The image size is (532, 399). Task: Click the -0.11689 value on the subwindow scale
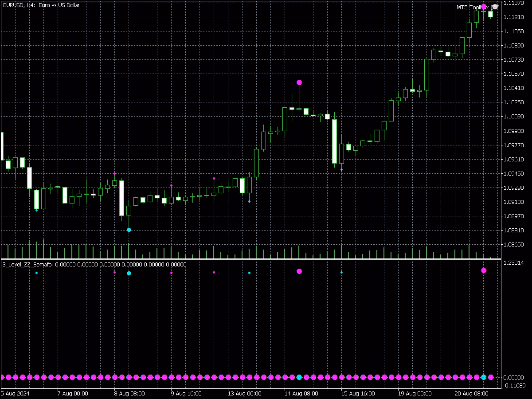tap(515, 385)
